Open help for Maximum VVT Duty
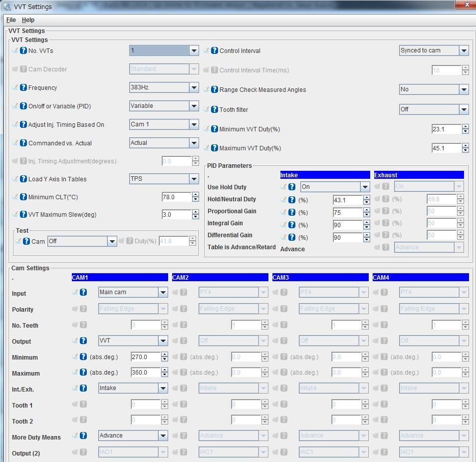This screenshot has width=476, height=462. (x=215, y=148)
